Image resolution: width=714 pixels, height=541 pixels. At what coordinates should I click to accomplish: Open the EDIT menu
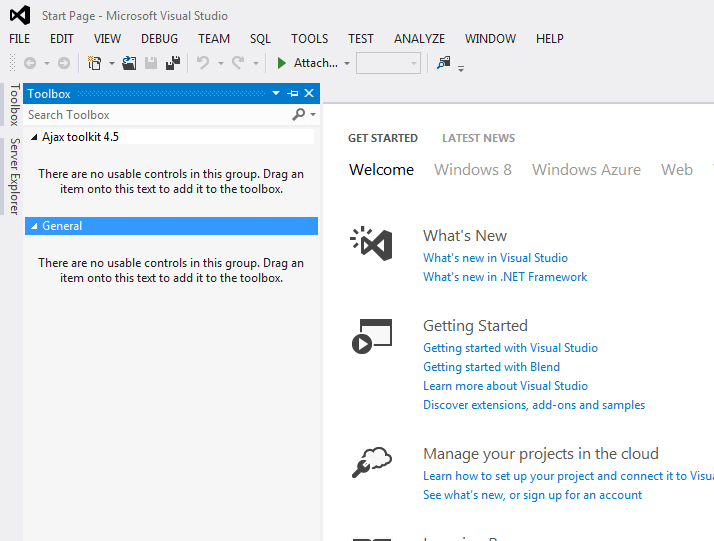click(61, 39)
